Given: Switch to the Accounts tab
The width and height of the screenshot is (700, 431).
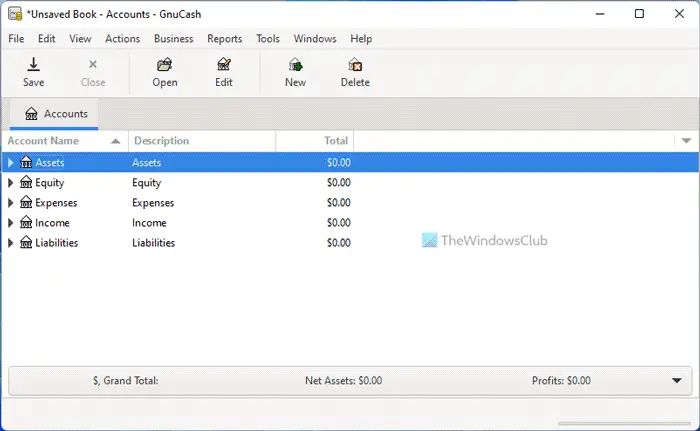Looking at the screenshot, I should coord(54,114).
